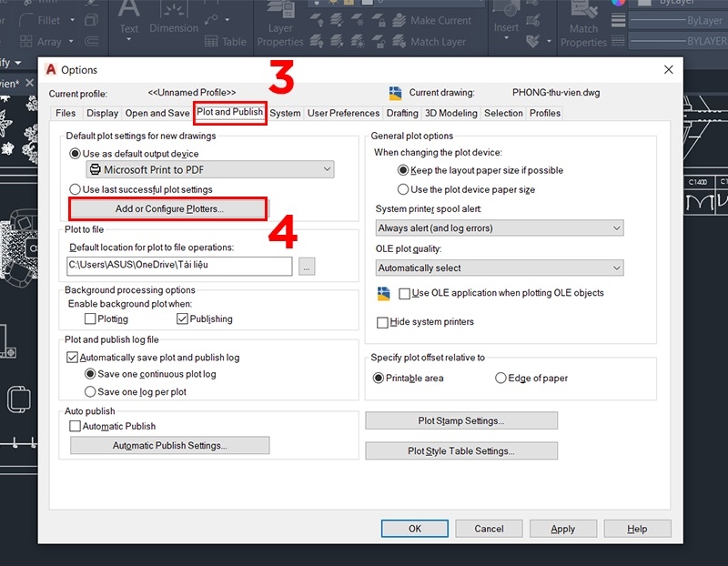This screenshot has height=566, width=728.
Task: Switch to the Display tab
Action: pos(102,113)
